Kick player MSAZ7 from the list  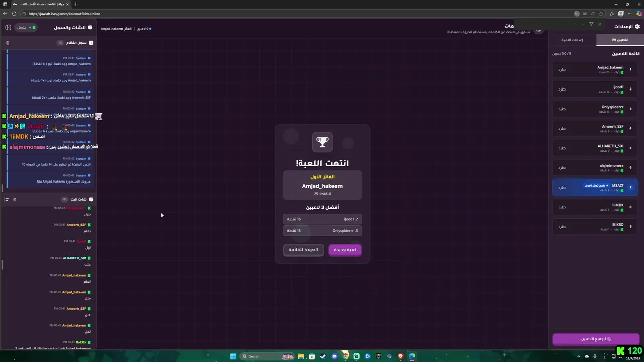(562, 187)
